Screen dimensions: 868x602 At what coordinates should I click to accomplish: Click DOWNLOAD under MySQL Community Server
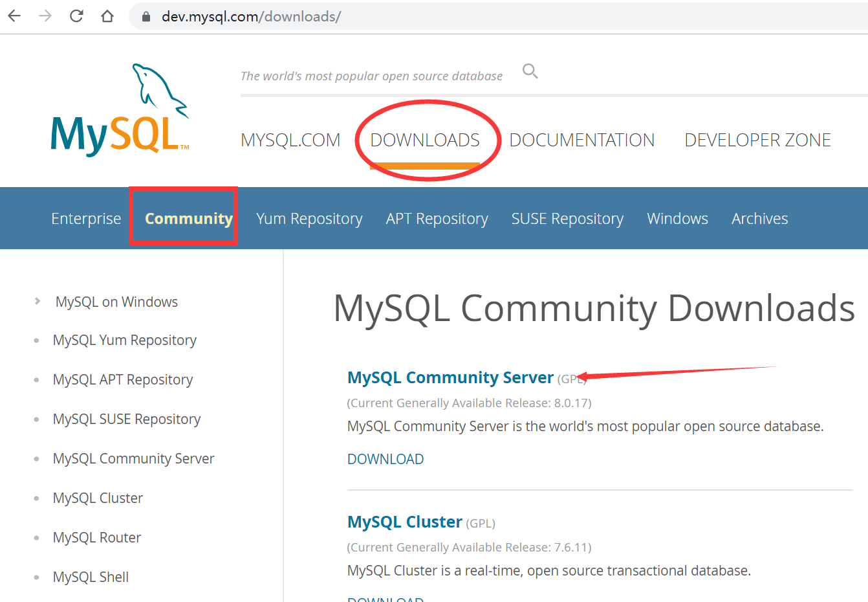385,458
